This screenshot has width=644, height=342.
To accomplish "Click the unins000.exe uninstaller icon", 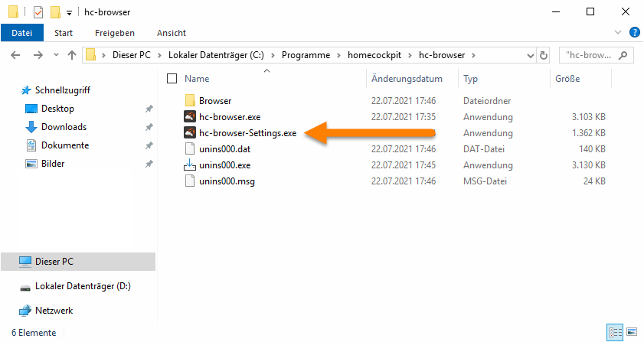I will [191, 164].
